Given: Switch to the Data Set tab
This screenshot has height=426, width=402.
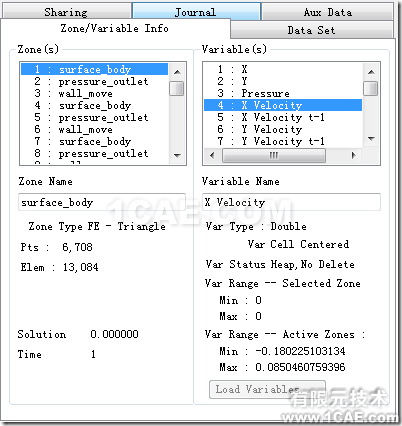Looking at the screenshot, I should point(311,30).
